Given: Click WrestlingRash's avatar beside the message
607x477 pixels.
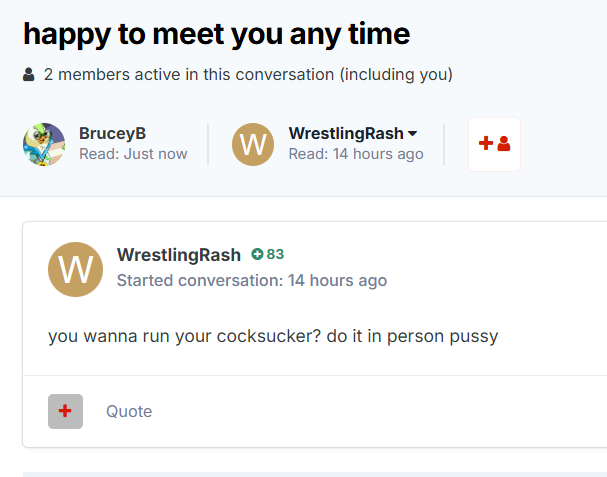Looking at the screenshot, I should (x=75, y=269).
